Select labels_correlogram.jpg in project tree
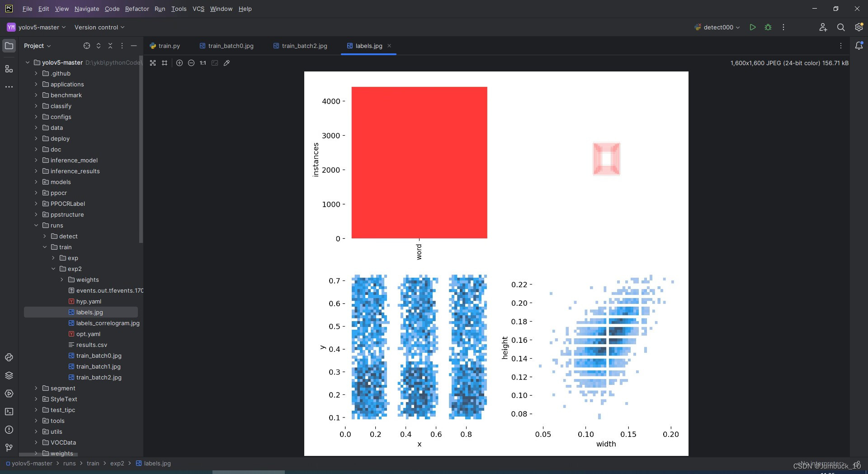The image size is (868, 474). (104, 323)
